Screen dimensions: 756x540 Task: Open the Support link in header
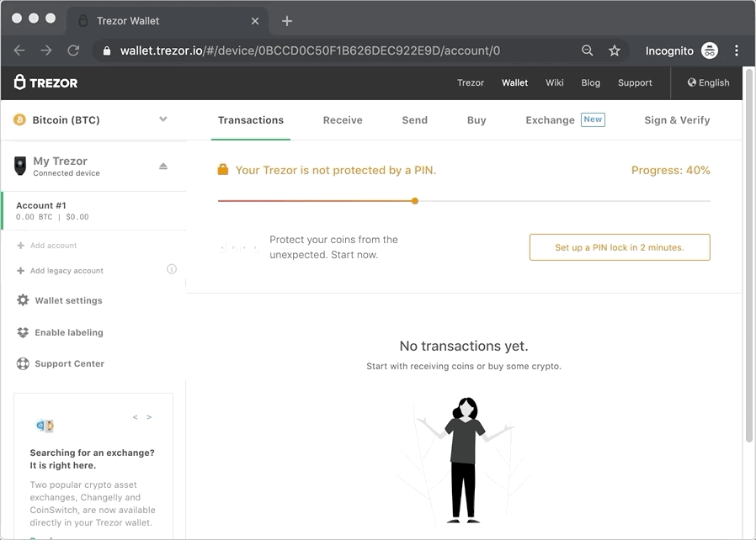tap(635, 83)
